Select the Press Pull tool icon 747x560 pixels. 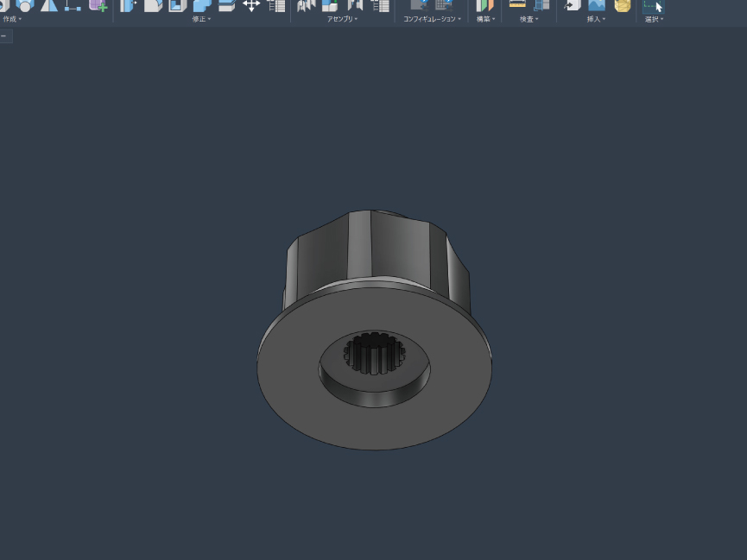(129, 5)
